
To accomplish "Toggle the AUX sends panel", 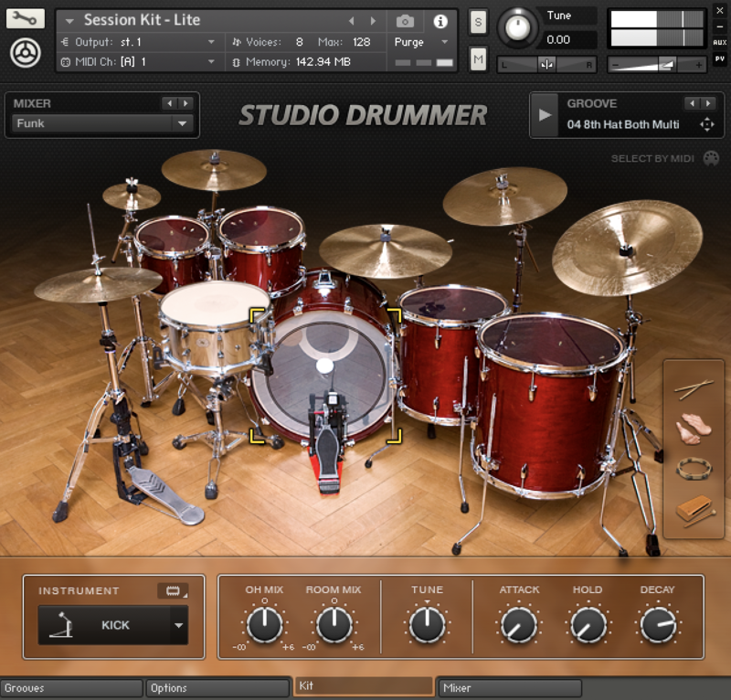I will pos(720,42).
